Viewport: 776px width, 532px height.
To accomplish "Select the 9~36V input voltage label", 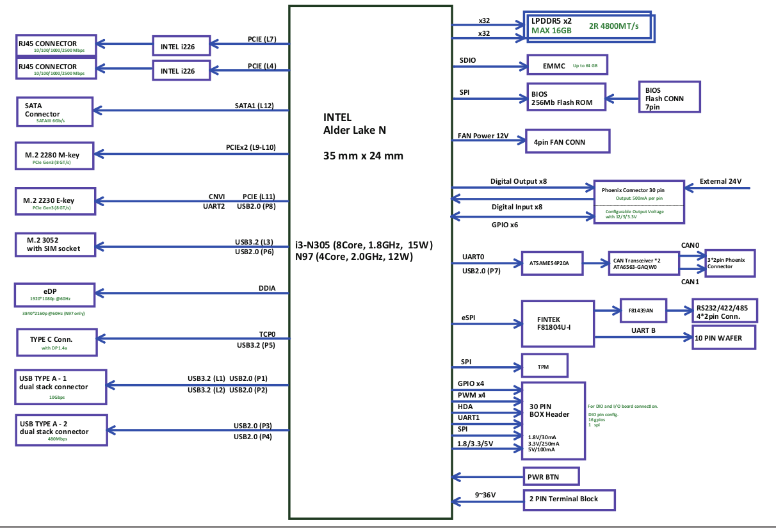I will [x=485, y=495].
